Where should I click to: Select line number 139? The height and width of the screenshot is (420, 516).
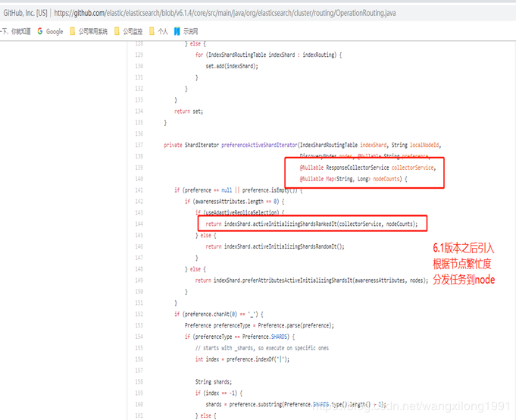tap(139, 168)
